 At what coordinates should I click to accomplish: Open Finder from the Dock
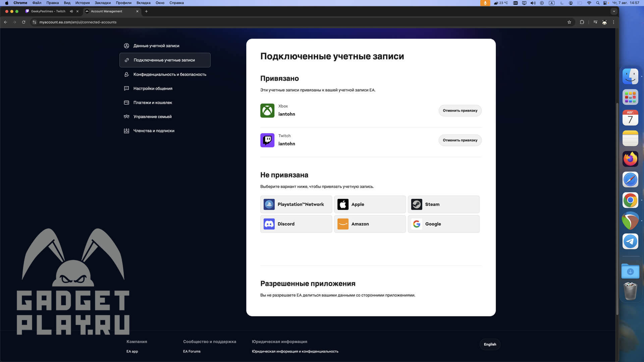pos(630,76)
